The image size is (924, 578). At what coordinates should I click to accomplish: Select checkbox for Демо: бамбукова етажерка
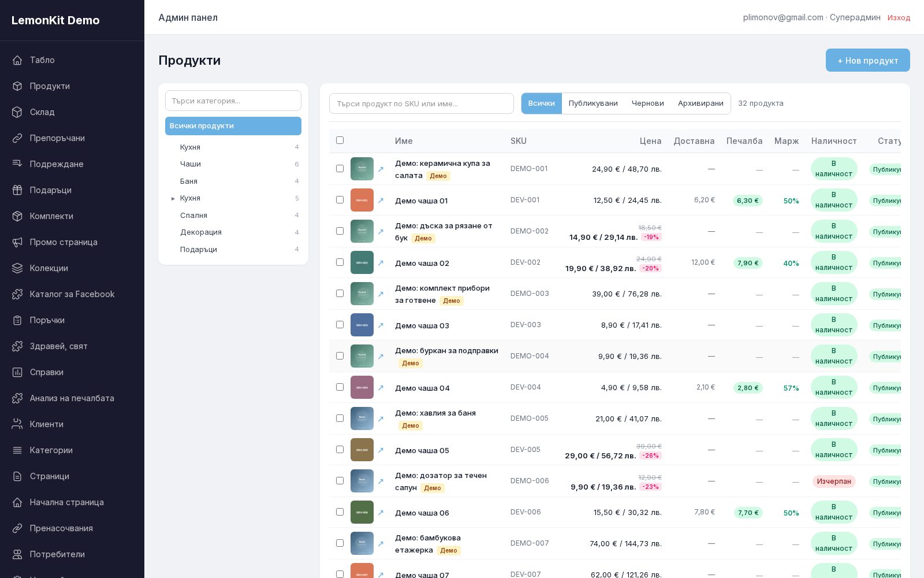point(340,543)
